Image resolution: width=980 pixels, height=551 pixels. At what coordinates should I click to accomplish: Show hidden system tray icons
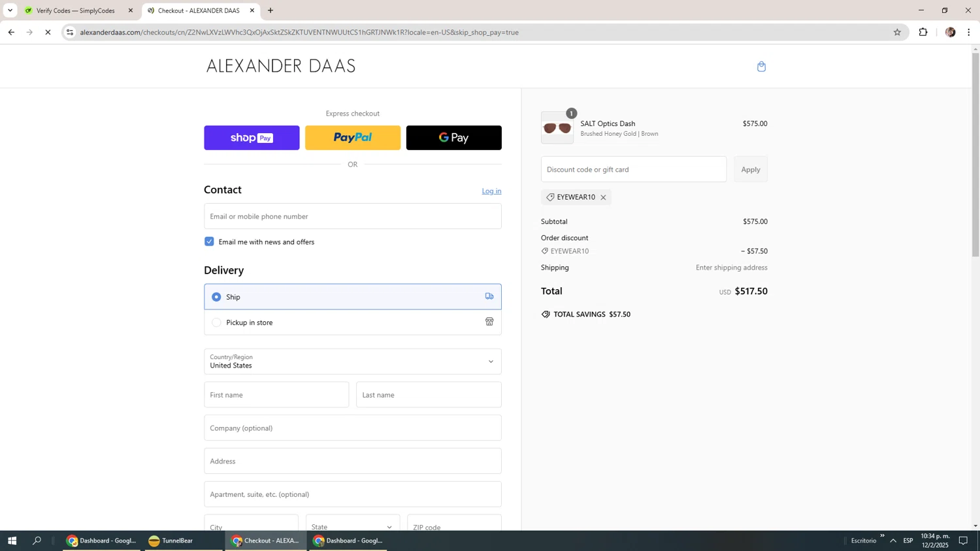pos(893,541)
